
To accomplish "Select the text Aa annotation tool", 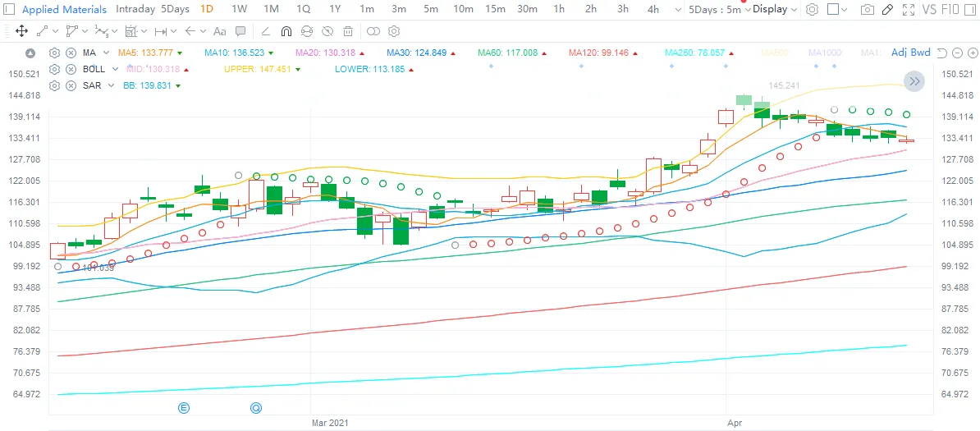I will 219,31.
